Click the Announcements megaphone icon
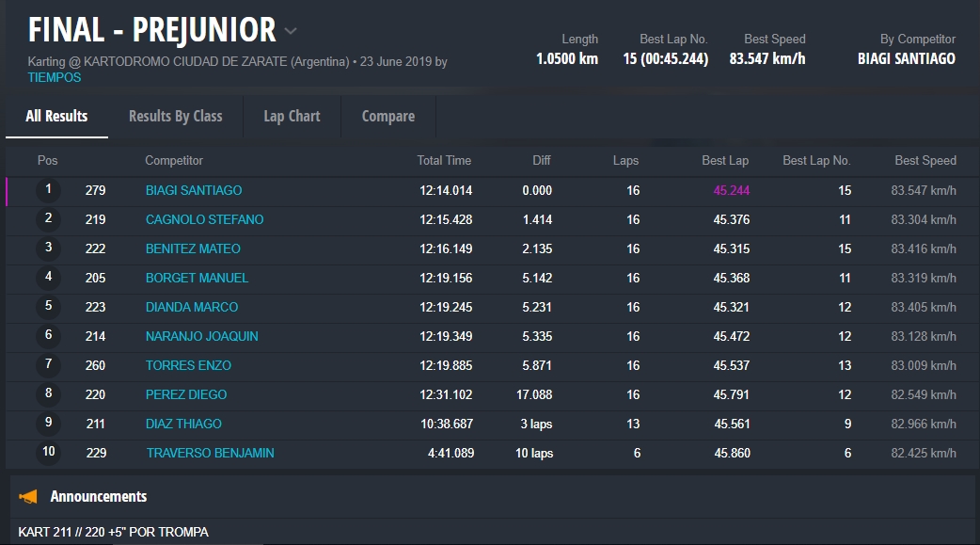This screenshot has height=545, width=980. 29,496
